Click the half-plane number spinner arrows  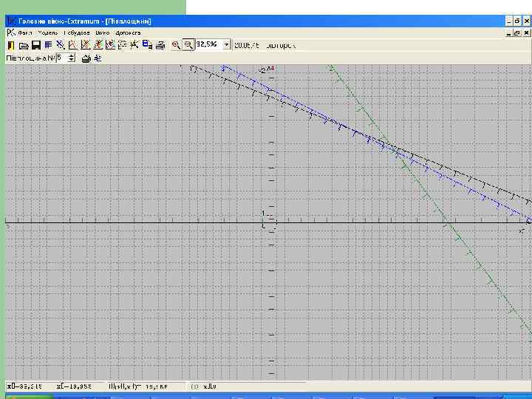click(71, 58)
